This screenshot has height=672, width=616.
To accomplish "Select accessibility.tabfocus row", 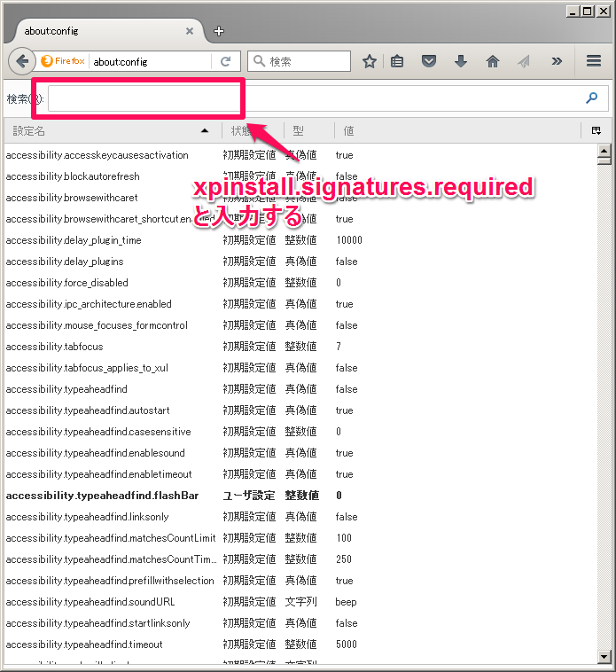I will (x=300, y=347).
